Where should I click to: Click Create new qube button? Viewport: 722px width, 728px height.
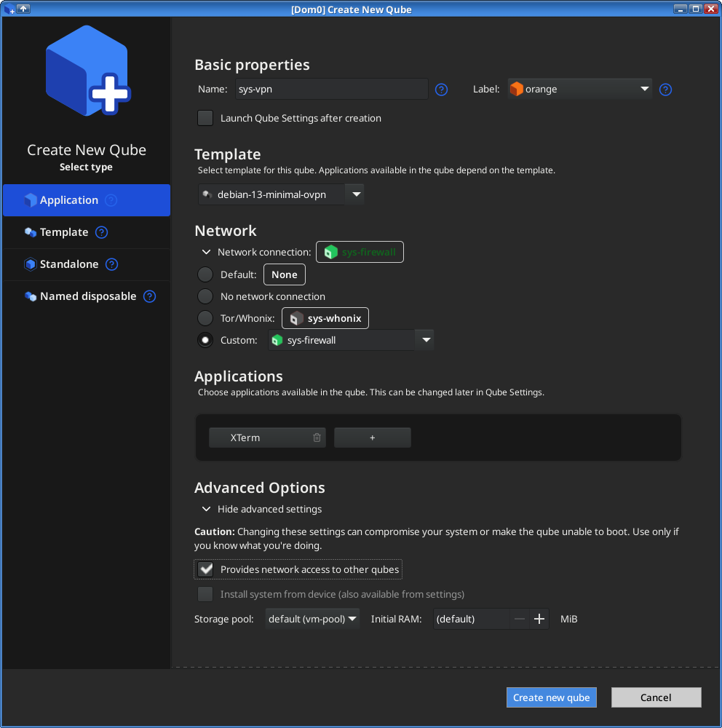point(551,697)
